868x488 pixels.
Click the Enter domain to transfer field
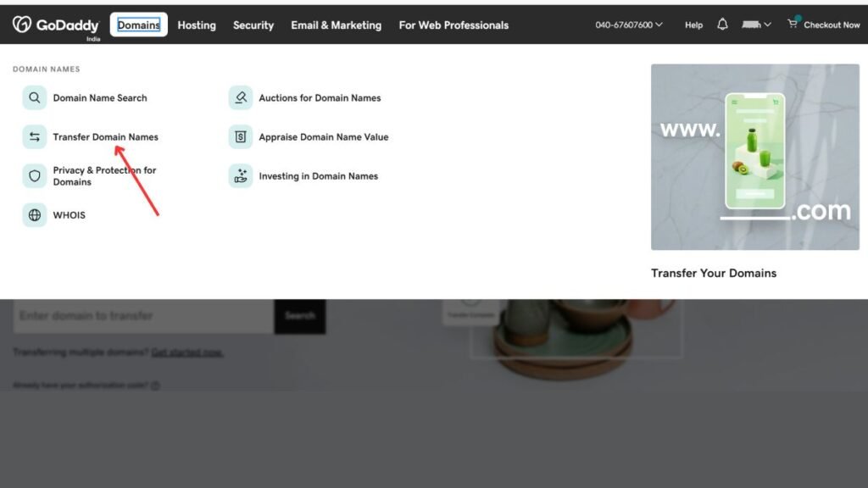(x=143, y=316)
